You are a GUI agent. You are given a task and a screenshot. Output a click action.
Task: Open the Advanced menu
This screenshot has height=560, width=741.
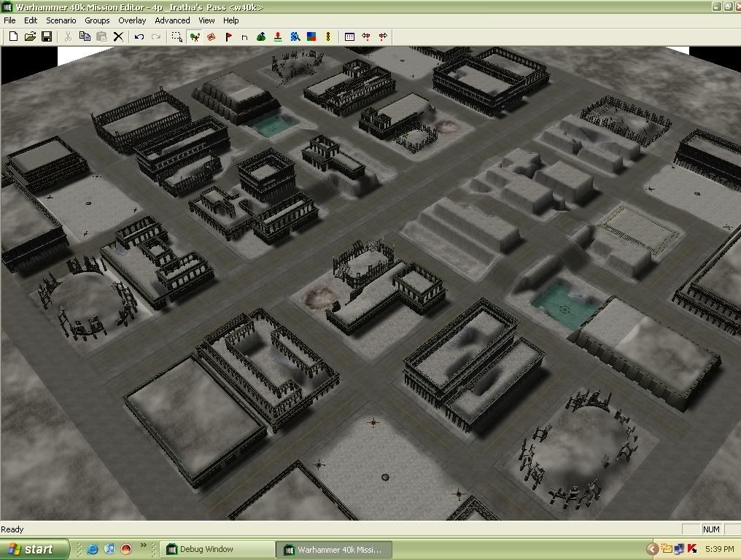pos(173,20)
